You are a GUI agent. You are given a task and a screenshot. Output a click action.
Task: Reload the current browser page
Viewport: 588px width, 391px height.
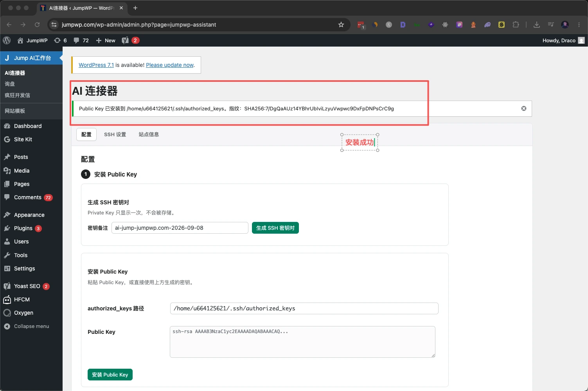point(37,25)
